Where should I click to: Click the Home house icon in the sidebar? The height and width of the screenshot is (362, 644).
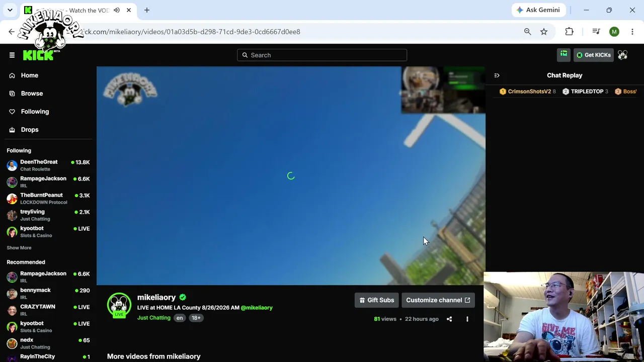click(x=12, y=75)
